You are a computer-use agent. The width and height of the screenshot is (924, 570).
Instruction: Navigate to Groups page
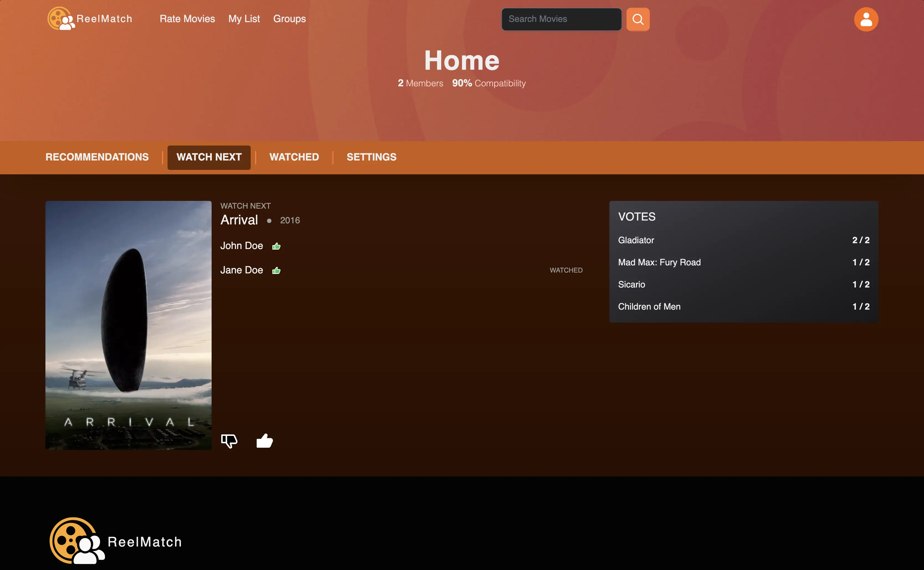point(289,19)
